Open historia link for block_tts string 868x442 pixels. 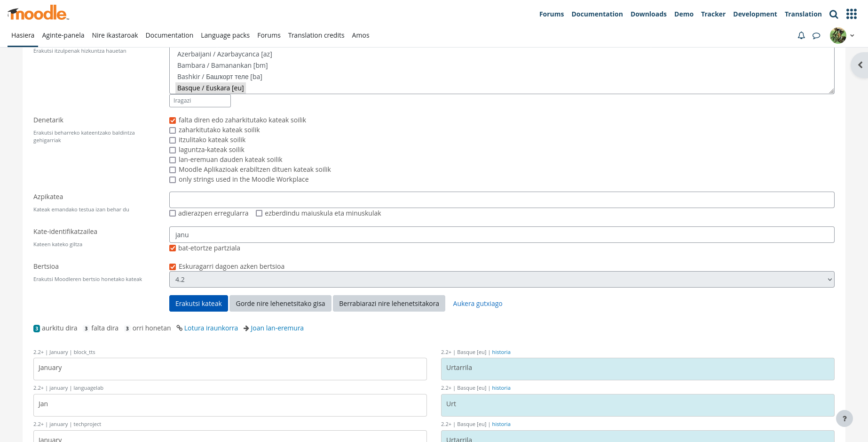coord(501,352)
